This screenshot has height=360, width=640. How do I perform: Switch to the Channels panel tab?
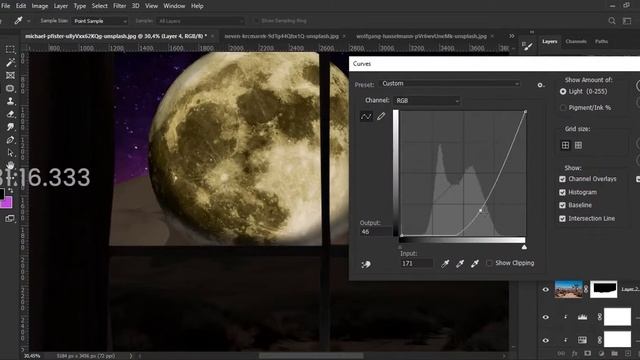pos(576,41)
